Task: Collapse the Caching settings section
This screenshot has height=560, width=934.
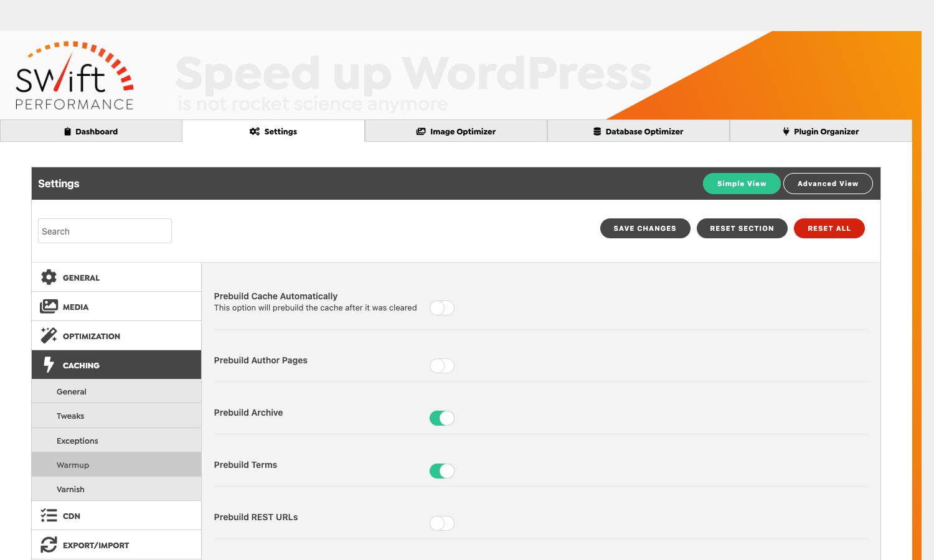Action: (x=116, y=365)
